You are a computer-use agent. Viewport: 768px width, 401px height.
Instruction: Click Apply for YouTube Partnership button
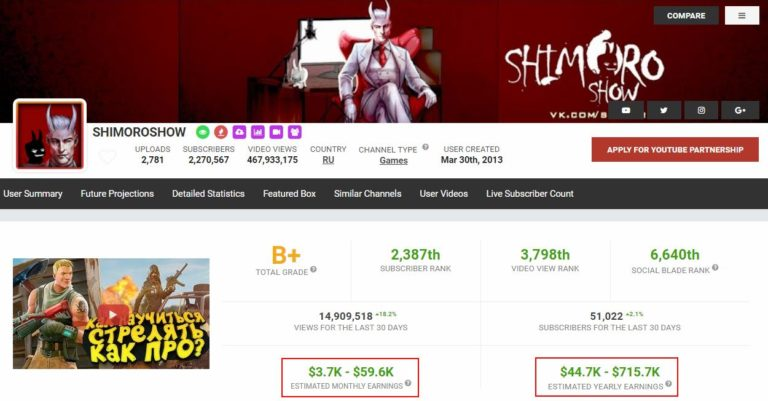(675, 149)
